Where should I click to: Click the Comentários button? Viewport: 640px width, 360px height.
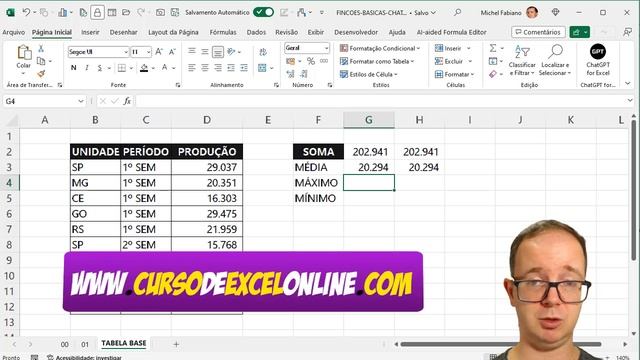[x=538, y=32]
